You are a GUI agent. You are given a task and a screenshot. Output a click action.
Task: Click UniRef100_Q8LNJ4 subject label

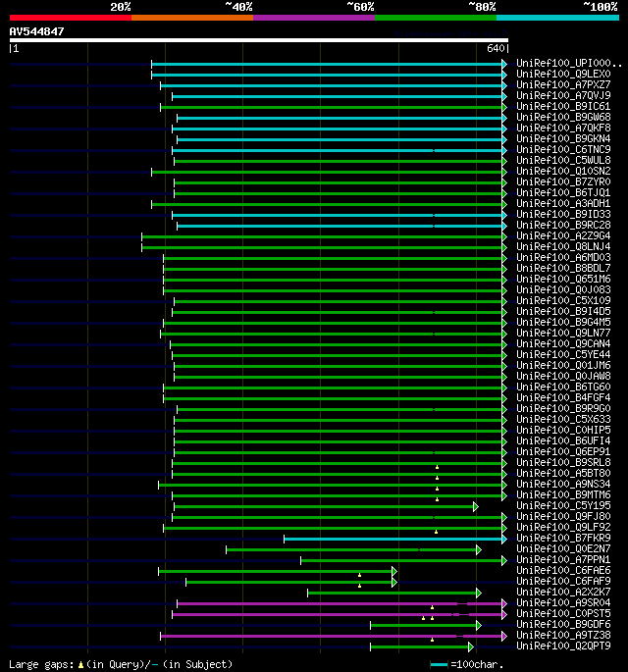[563, 246]
